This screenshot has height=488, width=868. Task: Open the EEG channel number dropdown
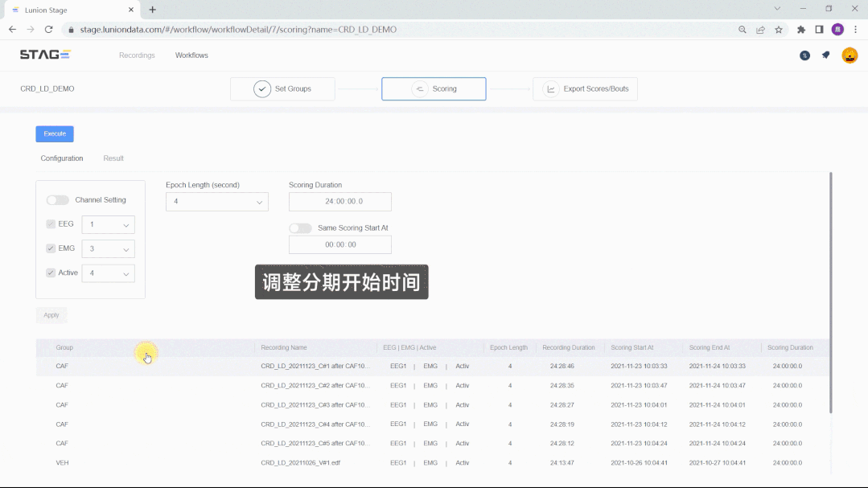[x=107, y=224]
